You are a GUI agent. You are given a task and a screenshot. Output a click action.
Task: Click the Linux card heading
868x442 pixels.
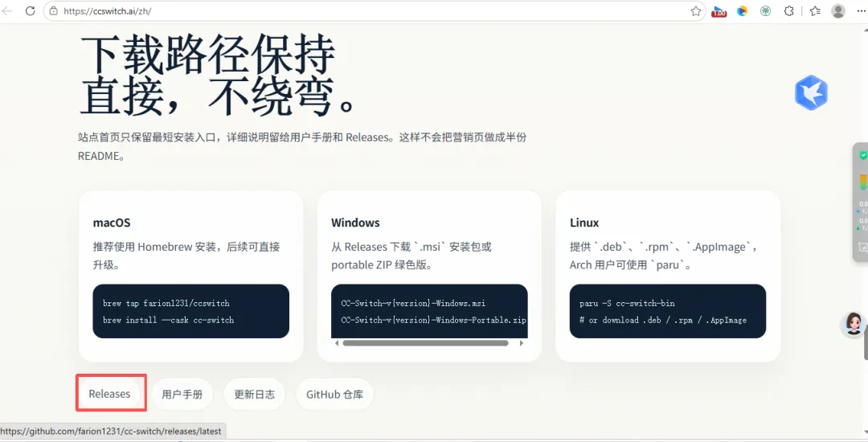(584, 223)
